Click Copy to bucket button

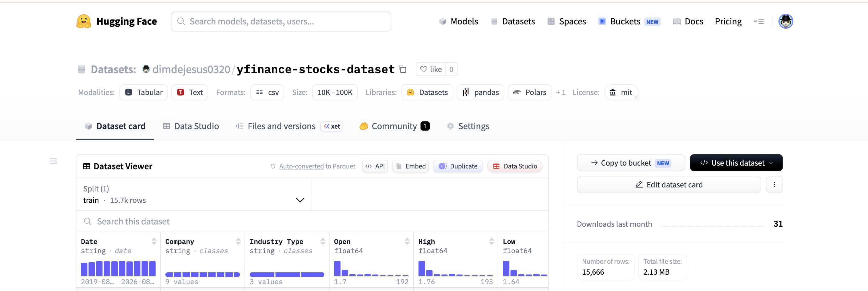(631, 163)
